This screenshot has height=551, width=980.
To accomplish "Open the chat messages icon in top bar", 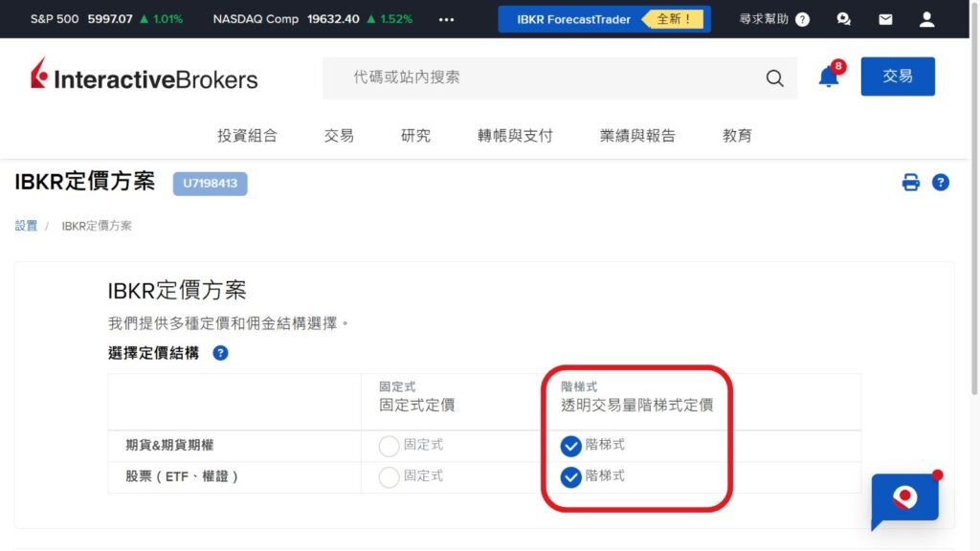I will tap(843, 18).
